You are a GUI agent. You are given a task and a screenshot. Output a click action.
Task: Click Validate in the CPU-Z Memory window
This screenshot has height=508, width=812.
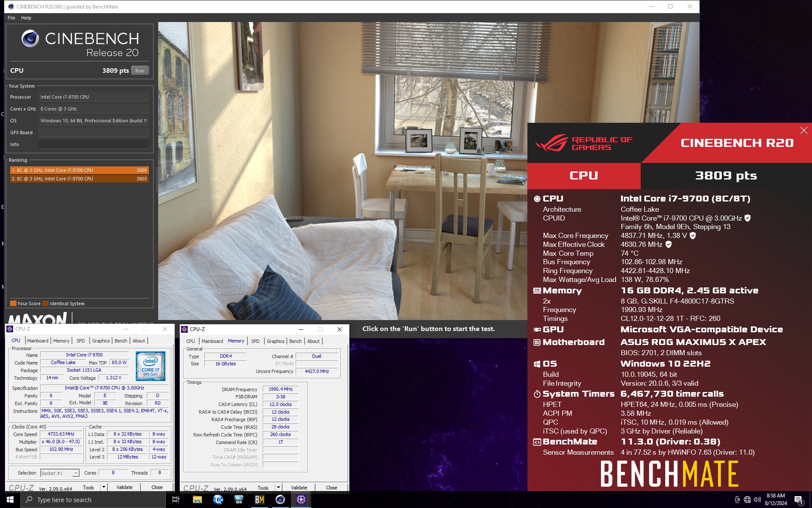pos(299,488)
